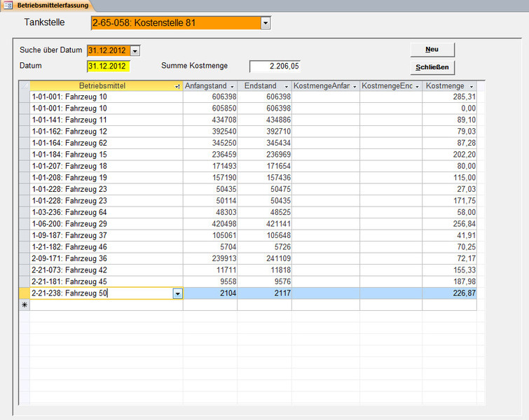Open KostmengeEnde column filter arrow

tap(417, 87)
